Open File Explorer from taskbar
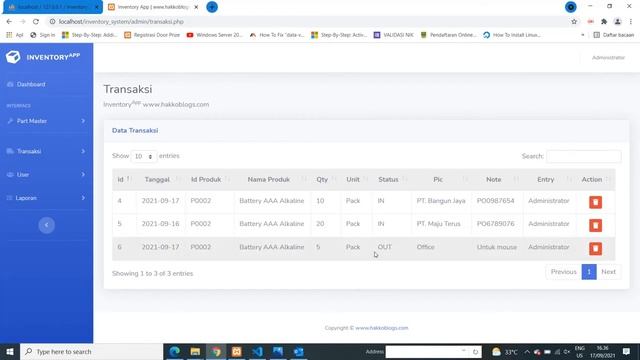Screen dimensions: 640x360 (x=195, y=351)
